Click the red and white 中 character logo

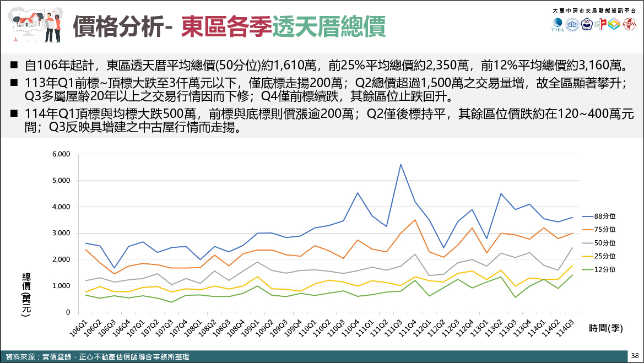pos(600,25)
